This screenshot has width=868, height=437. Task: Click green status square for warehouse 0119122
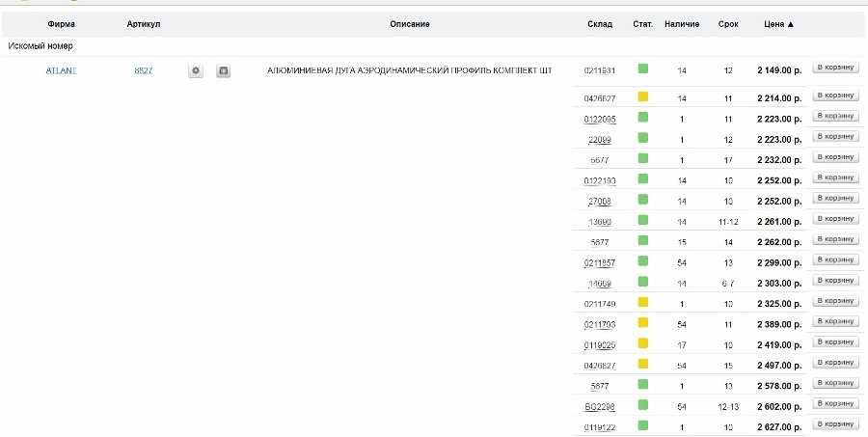[x=643, y=425]
